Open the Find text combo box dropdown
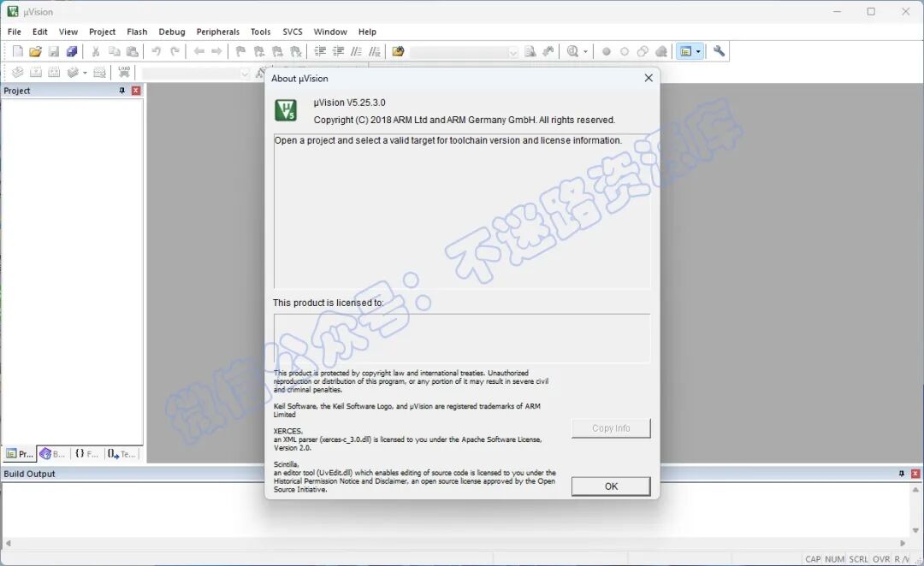Viewport: 924px width, 566px height. [513, 52]
